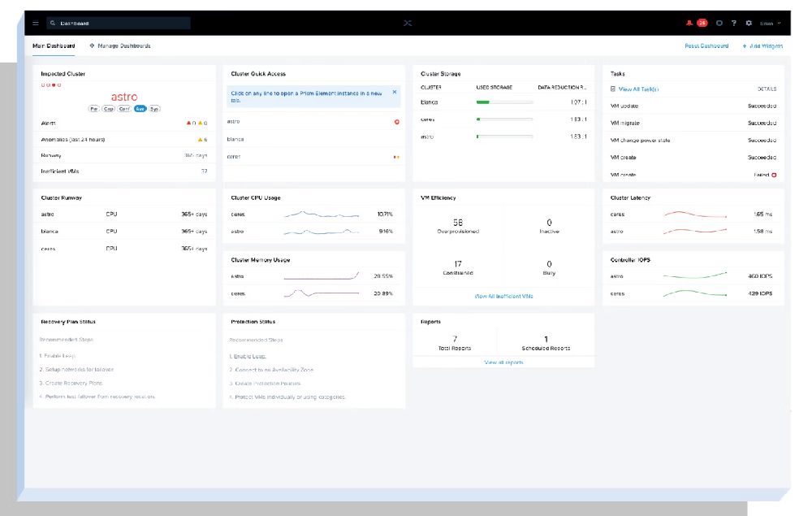The image size is (812, 516).
Task: Open the help question mark icon
Action: click(x=734, y=23)
